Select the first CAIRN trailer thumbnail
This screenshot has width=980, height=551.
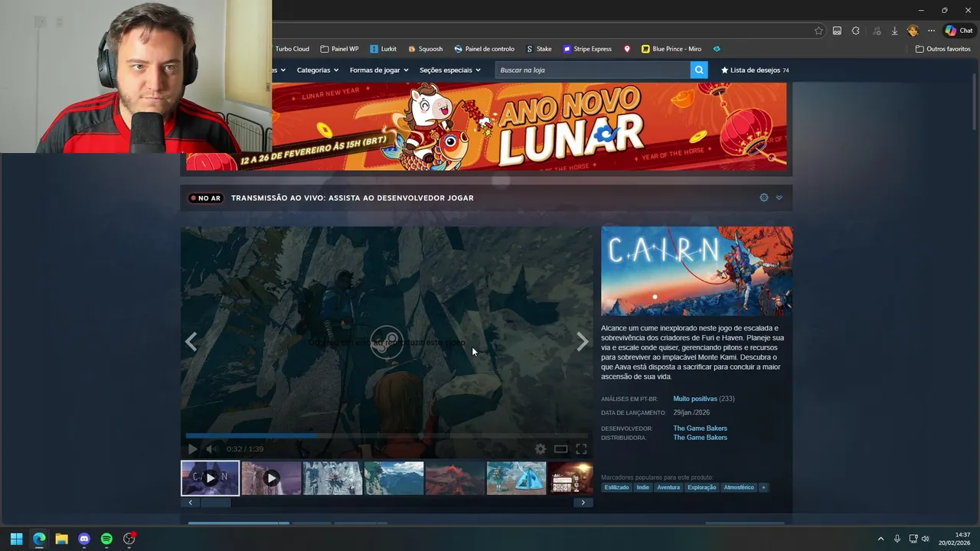[x=210, y=478]
